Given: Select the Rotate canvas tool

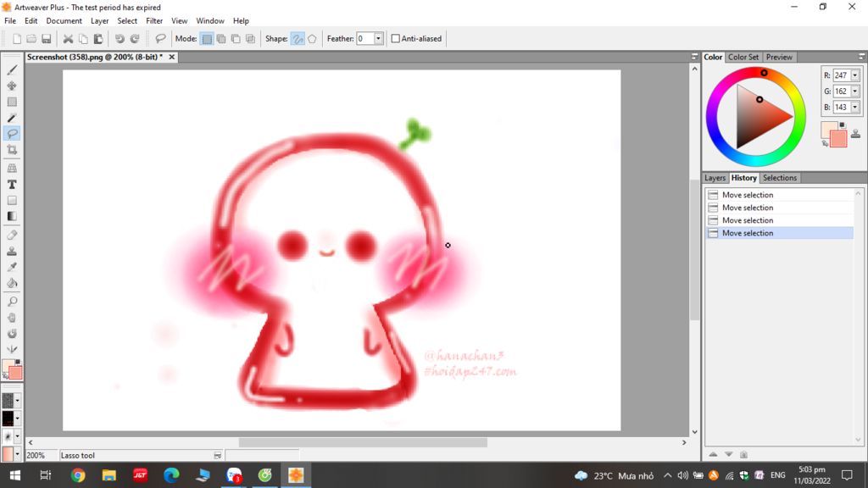Looking at the screenshot, I should pos(12,334).
